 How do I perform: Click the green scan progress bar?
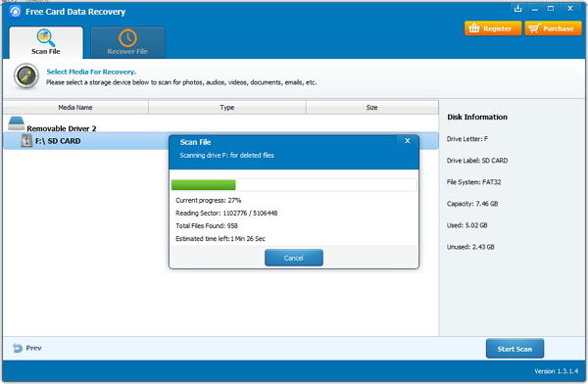click(x=203, y=185)
